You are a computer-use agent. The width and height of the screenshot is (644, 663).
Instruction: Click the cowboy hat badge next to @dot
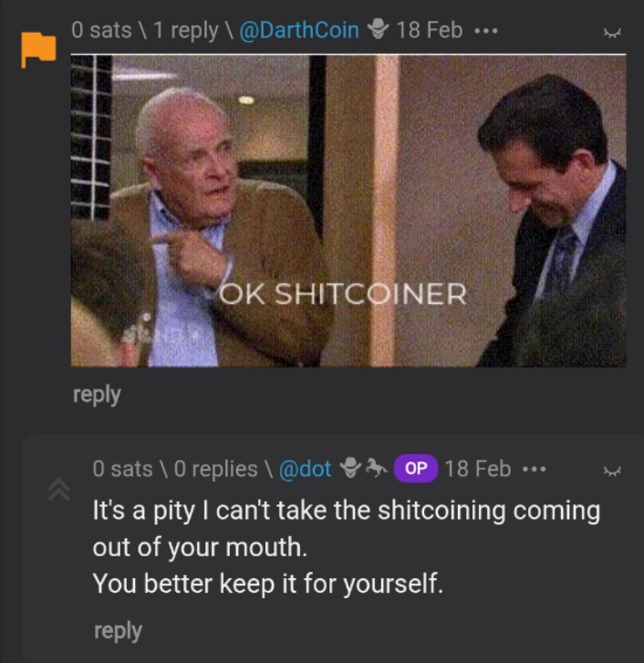tap(350, 468)
